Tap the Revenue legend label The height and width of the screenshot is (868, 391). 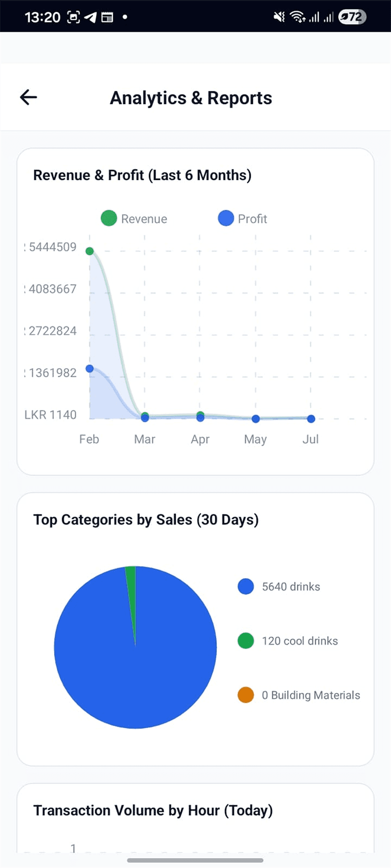tap(144, 219)
